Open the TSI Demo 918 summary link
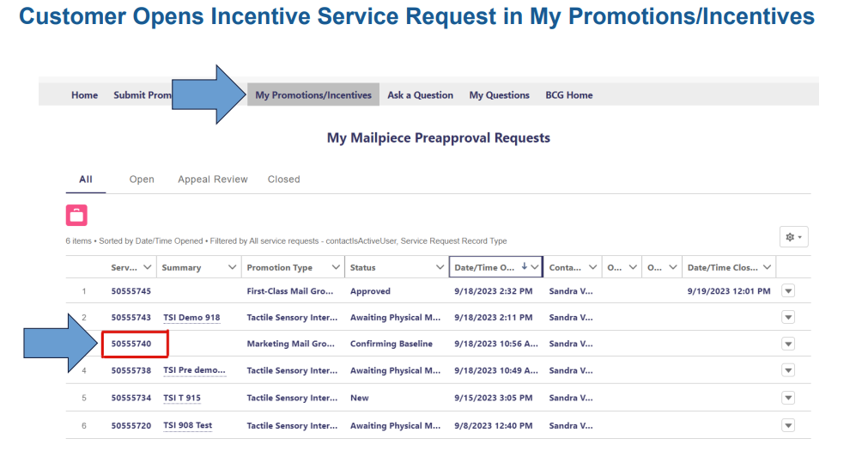The width and height of the screenshot is (868, 451). pos(191,318)
